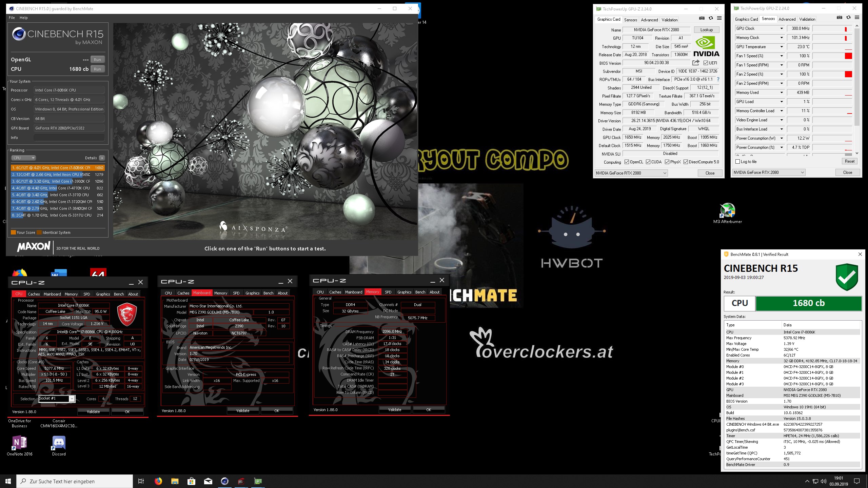The image size is (868, 488).
Task: Open MSI Afterburner desktop shortcut
Action: [728, 213]
